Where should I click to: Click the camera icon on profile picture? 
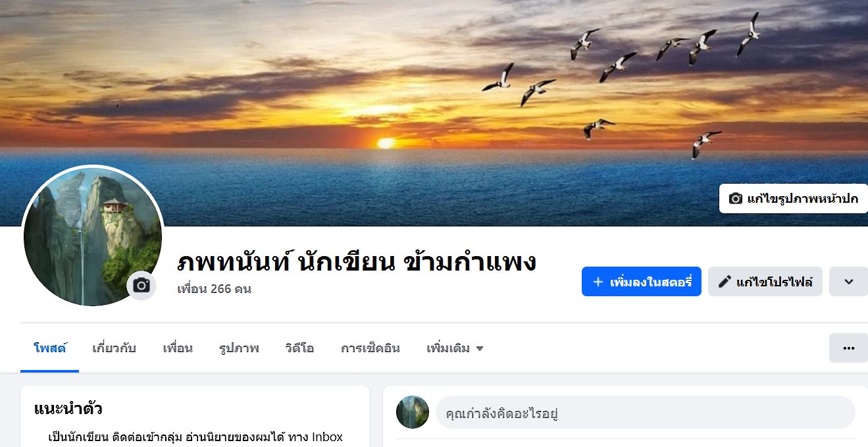(x=141, y=285)
